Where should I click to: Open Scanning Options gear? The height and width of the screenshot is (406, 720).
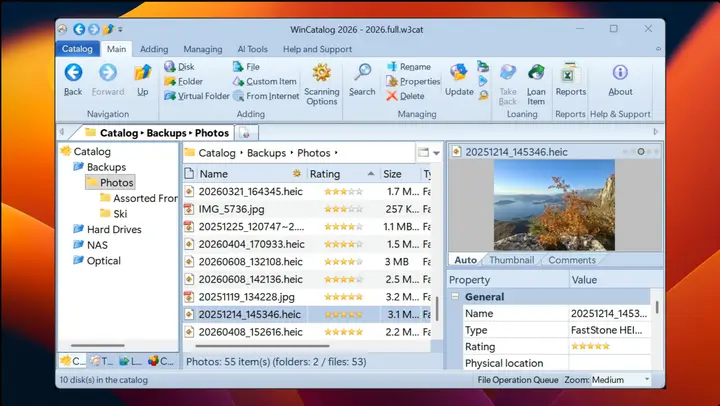click(321, 73)
